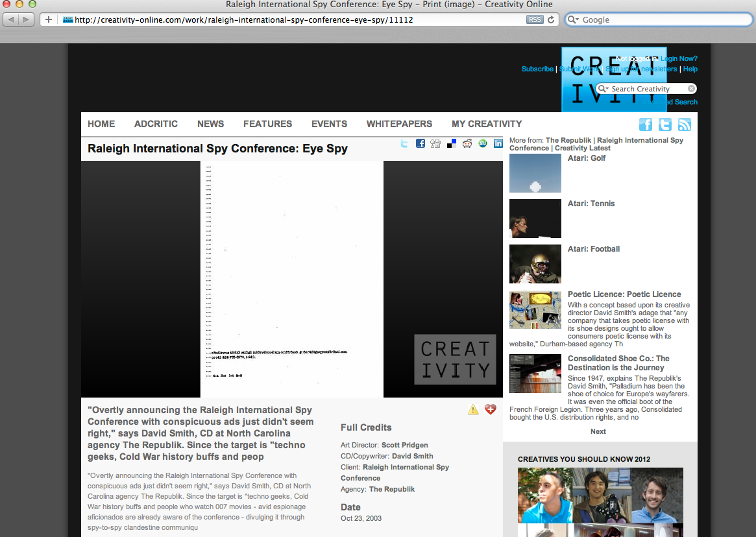Click the client Raleigh International Spy Conference credit
Image resolution: width=756 pixels, height=537 pixels.
coord(395,472)
